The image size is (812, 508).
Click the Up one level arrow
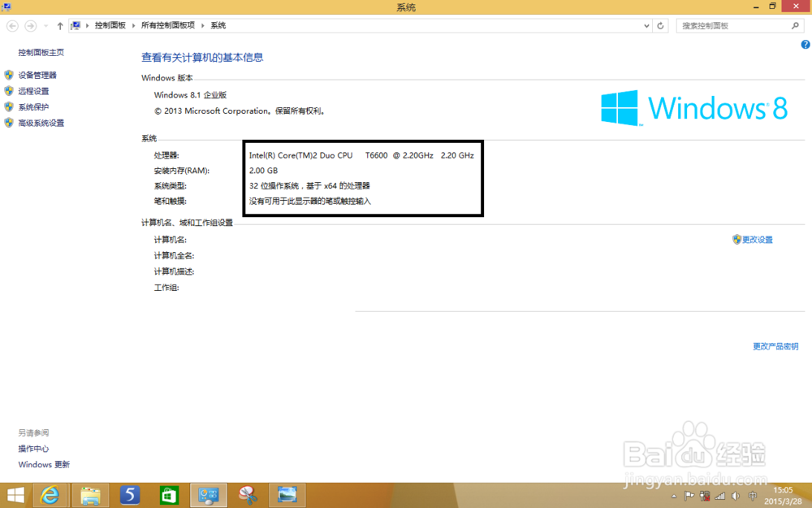coord(60,25)
